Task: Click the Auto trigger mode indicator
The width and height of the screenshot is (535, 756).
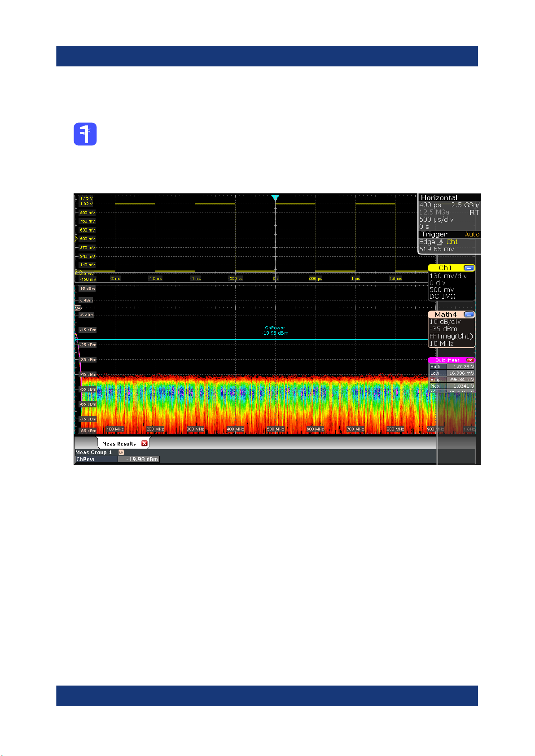Action: point(472,234)
